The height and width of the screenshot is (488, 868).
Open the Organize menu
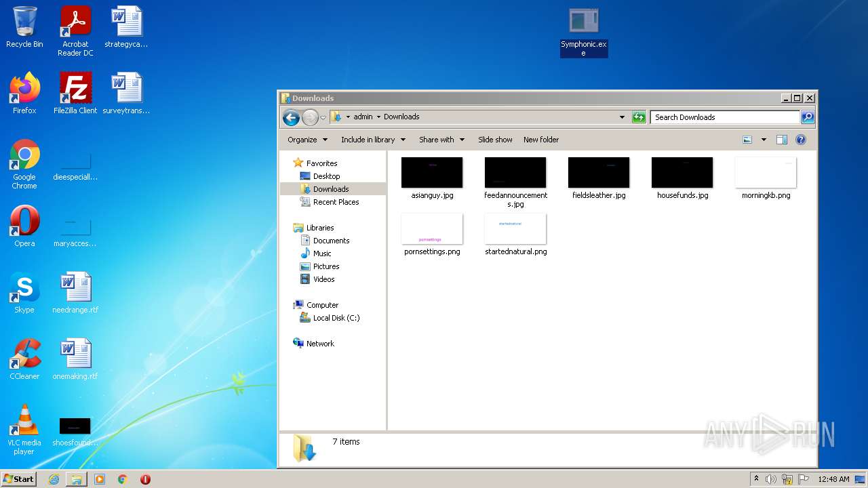click(x=307, y=140)
